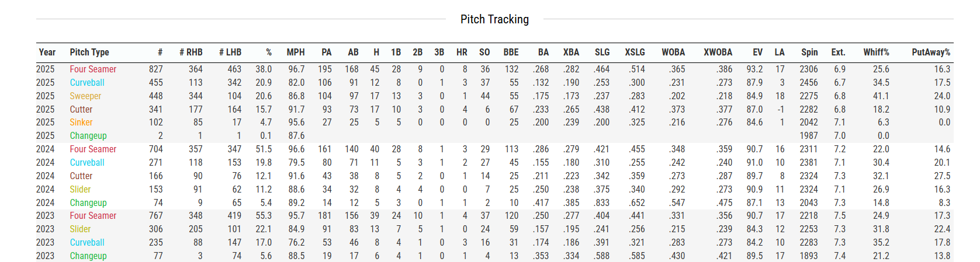Sort by the PutAway% column header

(x=930, y=53)
